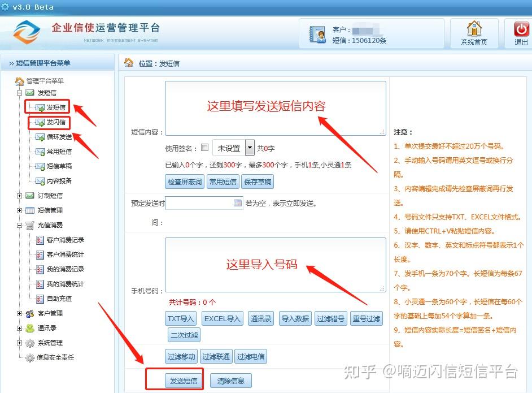Click the gear icon of 系统管理

pos(30,343)
